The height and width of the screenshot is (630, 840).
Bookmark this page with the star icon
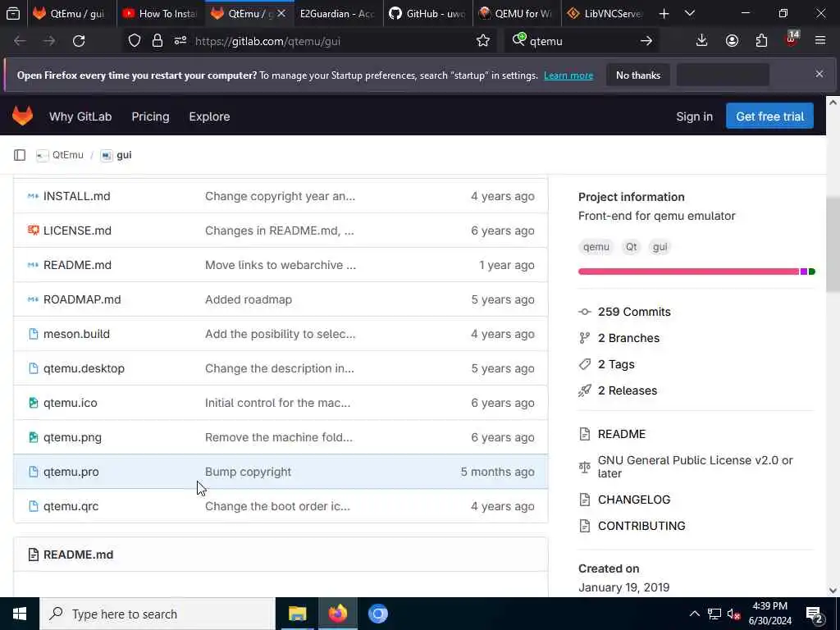pyautogui.click(x=482, y=41)
